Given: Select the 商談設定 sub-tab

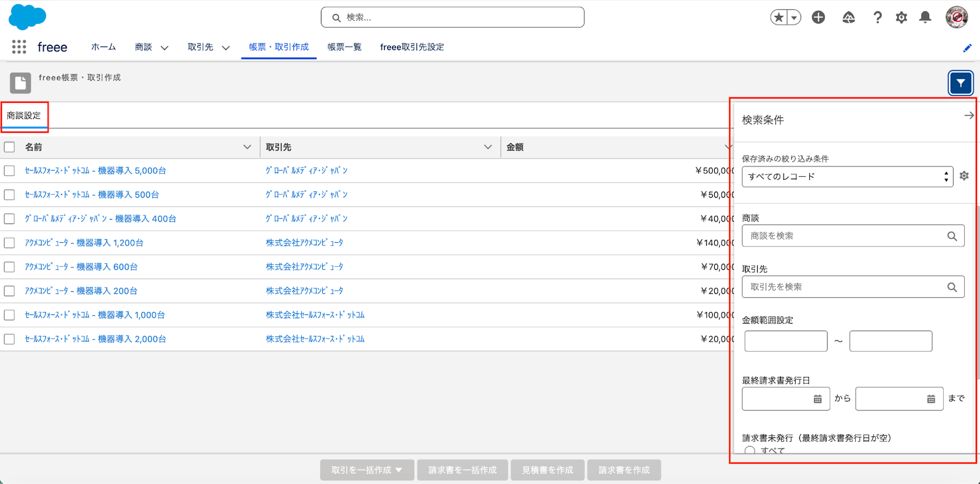Looking at the screenshot, I should [x=24, y=116].
